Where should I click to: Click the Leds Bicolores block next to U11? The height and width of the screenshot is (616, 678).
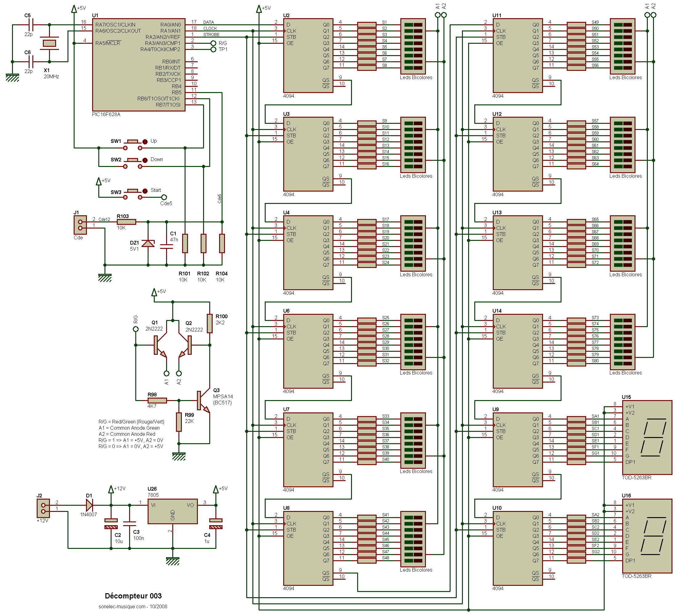[623, 46]
